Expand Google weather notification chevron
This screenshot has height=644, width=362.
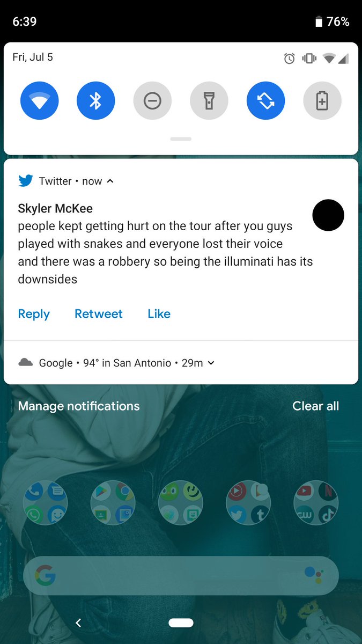pos(211,363)
